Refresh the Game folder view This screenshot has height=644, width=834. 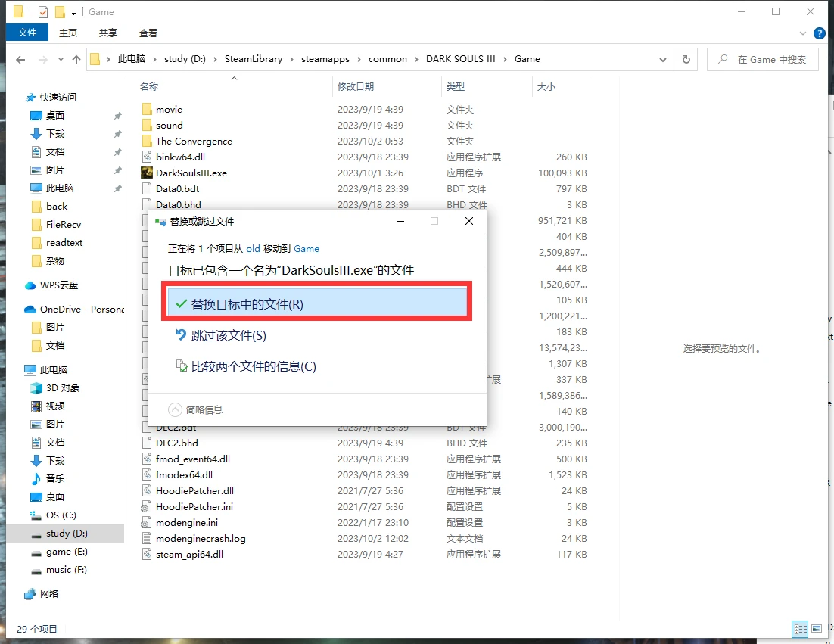[686, 60]
